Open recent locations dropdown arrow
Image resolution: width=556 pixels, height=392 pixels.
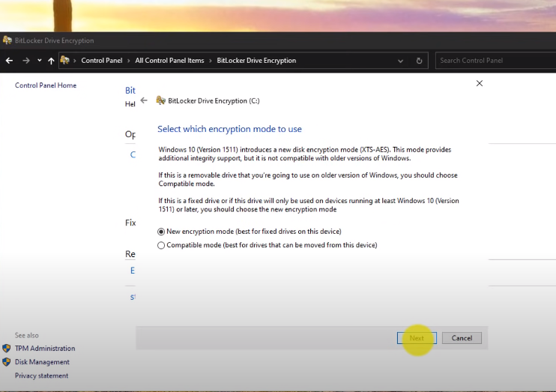(x=40, y=61)
